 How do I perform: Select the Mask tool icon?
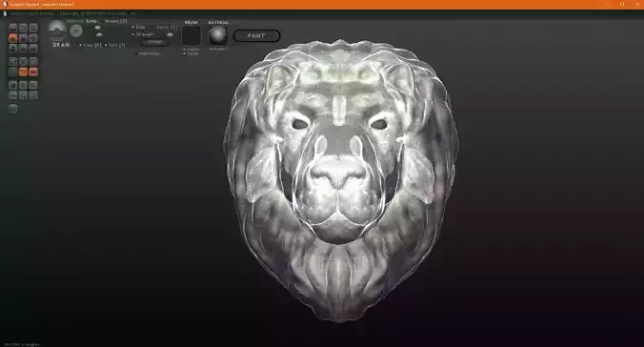coord(12,71)
